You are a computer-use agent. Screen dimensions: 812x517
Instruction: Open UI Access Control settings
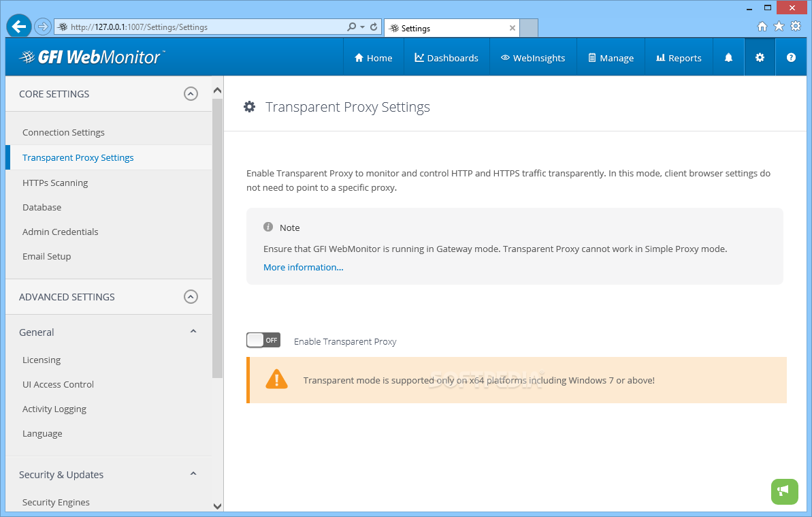pos(58,384)
